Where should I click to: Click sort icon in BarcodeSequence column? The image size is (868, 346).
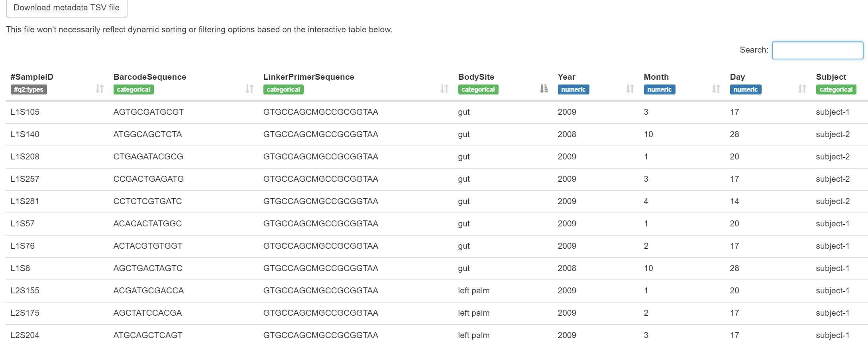pyautogui.click(x=249, y=89)
